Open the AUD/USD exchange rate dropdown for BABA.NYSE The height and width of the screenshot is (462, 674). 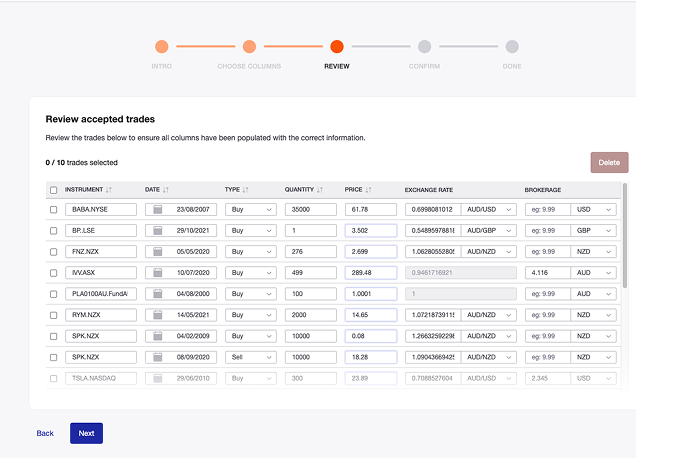pyautogui.click(x=489, y=210)
